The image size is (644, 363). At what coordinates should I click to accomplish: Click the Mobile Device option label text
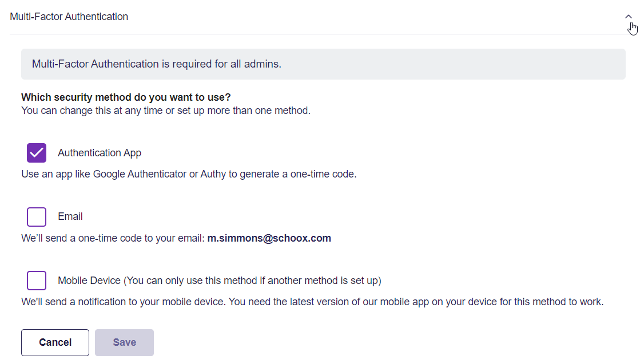pos(219,281)
